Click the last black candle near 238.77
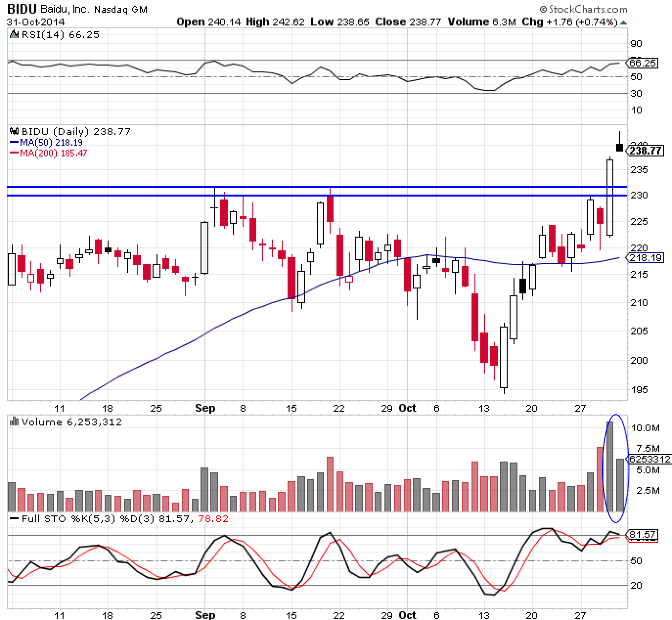672x620 pixels. [x=620, y=148]
